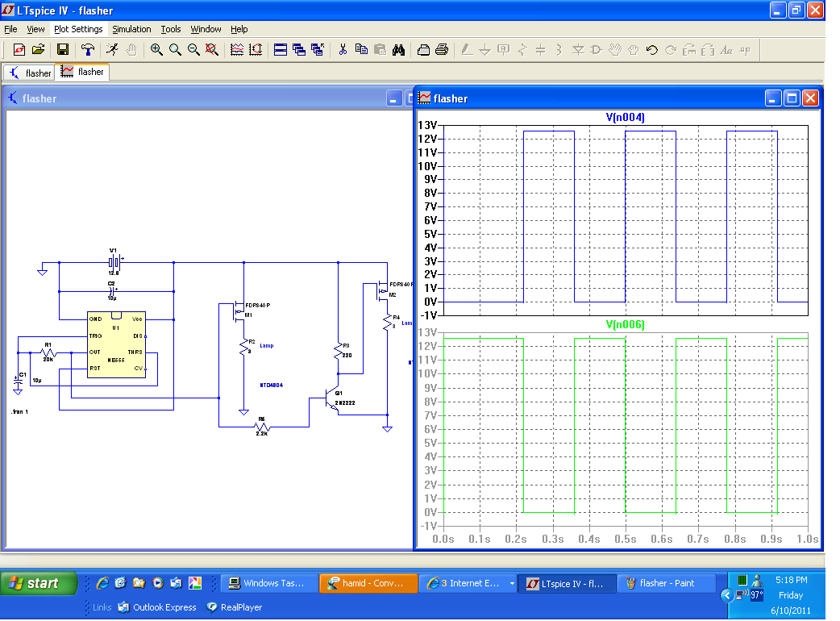The height and width of the screenshot is (621, 840).
Task: Open the 'hamid - Conv...' taskbar button
Action: [x=368, y=583]
